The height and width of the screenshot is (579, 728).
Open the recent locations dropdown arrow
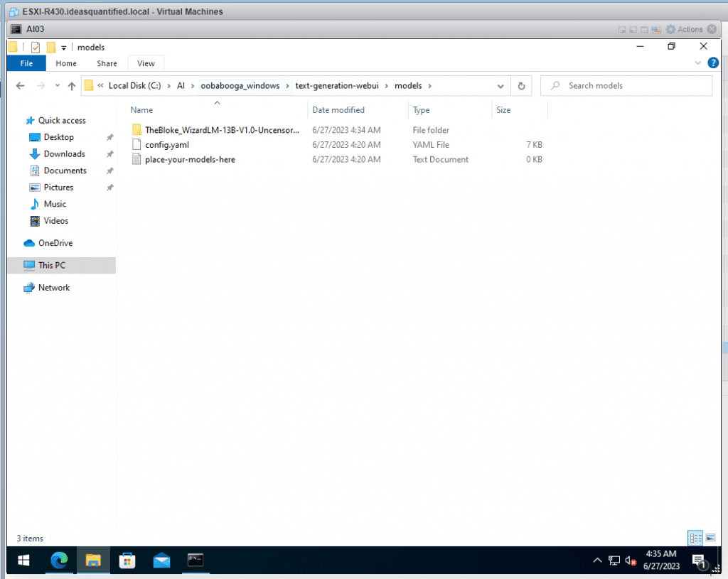point(57,86)
